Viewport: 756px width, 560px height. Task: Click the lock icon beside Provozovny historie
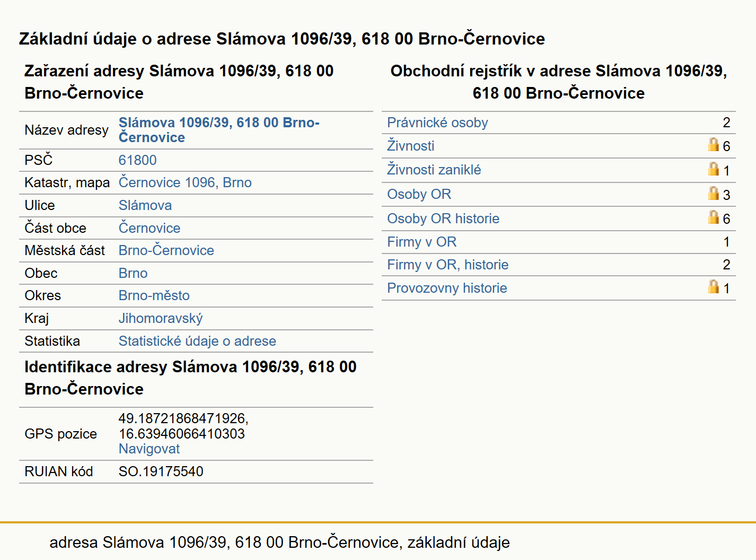tap(714, 286)
